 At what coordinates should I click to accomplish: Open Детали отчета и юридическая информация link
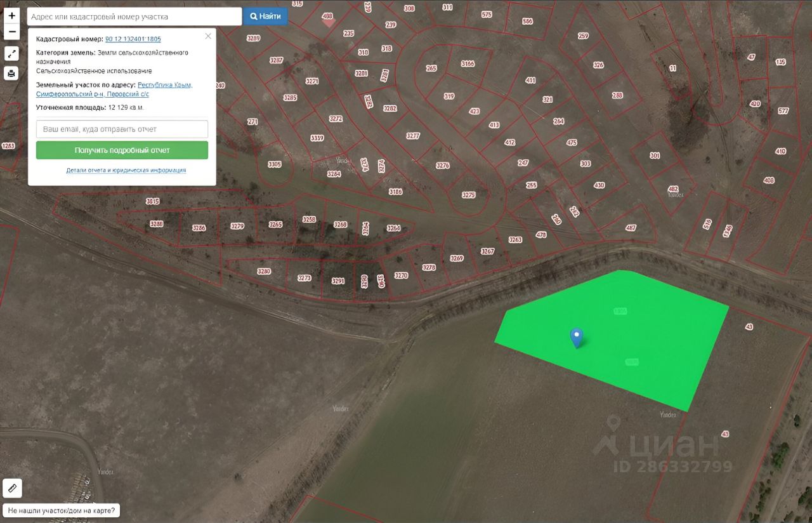point(126,170)
